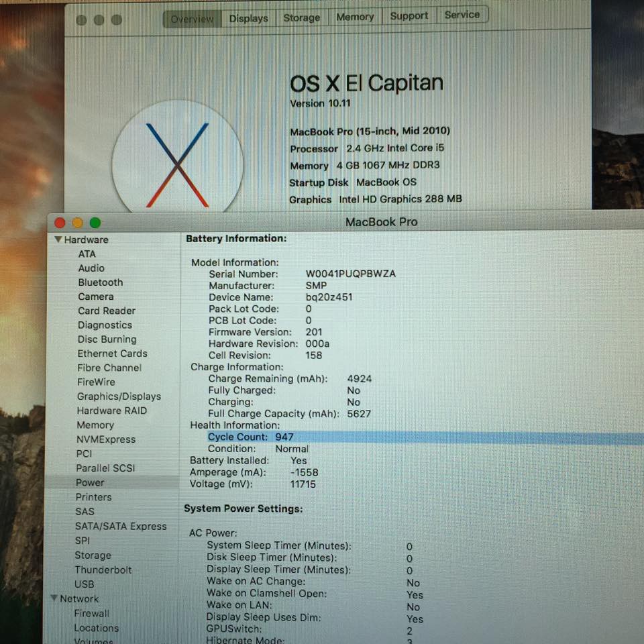Viewport: 644px width, 644px height.
Task: Click the Hardware Revision value 000a
Action: [317, 343]
